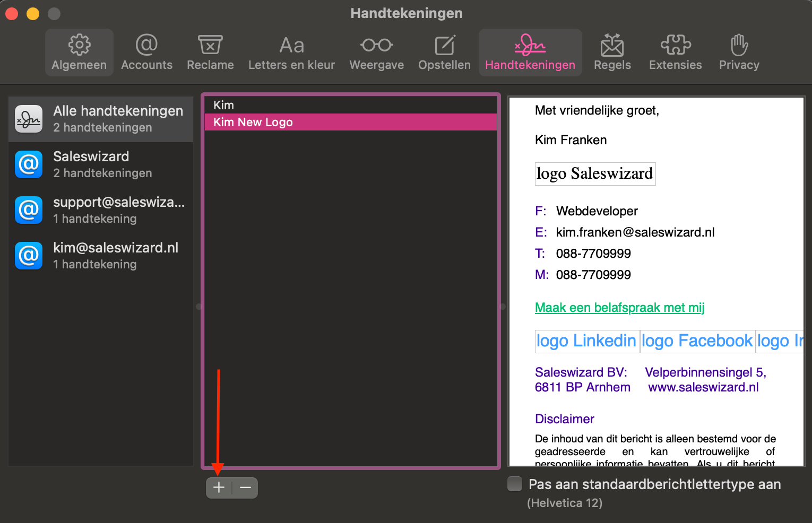Select Alle handtekeningen in sidebar
The height and width of the screenshot is (523, 812).
101,119
